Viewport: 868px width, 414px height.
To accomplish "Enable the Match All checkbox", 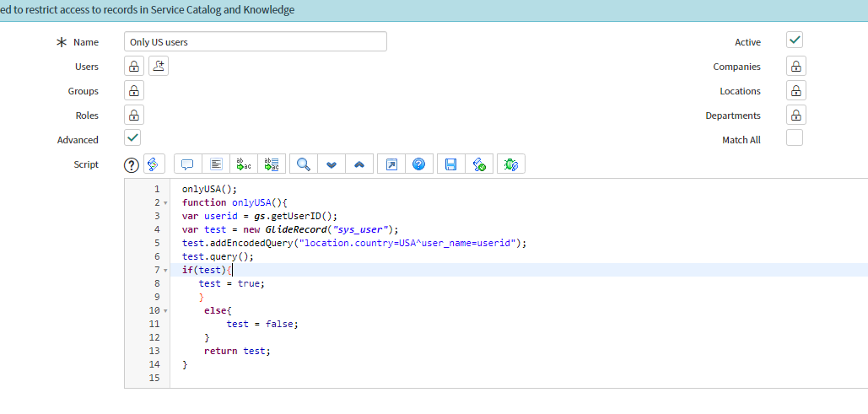I will pos(795,137).
